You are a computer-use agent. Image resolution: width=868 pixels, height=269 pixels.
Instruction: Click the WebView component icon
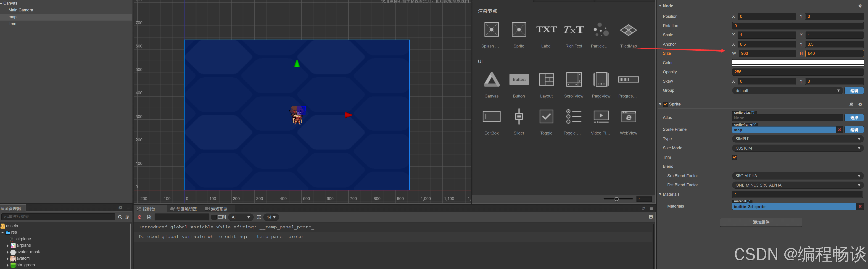(628, 117)
